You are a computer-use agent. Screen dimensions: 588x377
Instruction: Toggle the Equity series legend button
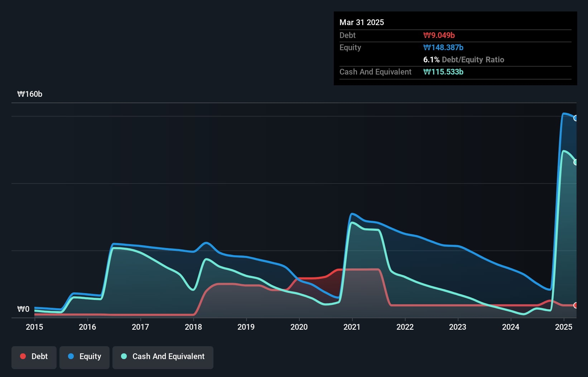[85, 357]
